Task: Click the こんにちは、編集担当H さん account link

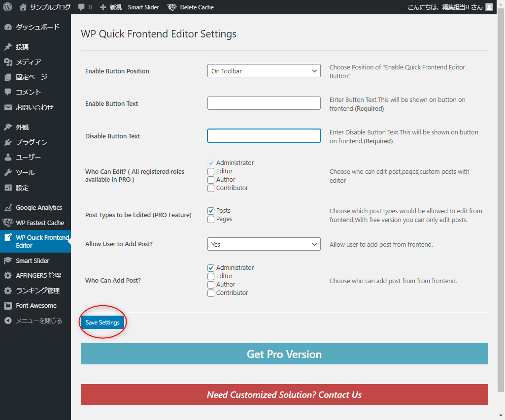Action: click(450, 7)
